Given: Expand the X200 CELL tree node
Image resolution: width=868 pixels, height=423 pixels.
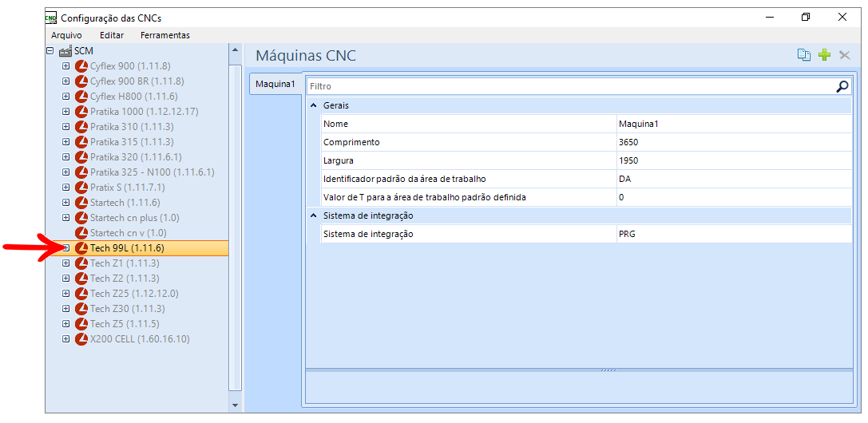Looking at the screenshot, I should point(65,339).
